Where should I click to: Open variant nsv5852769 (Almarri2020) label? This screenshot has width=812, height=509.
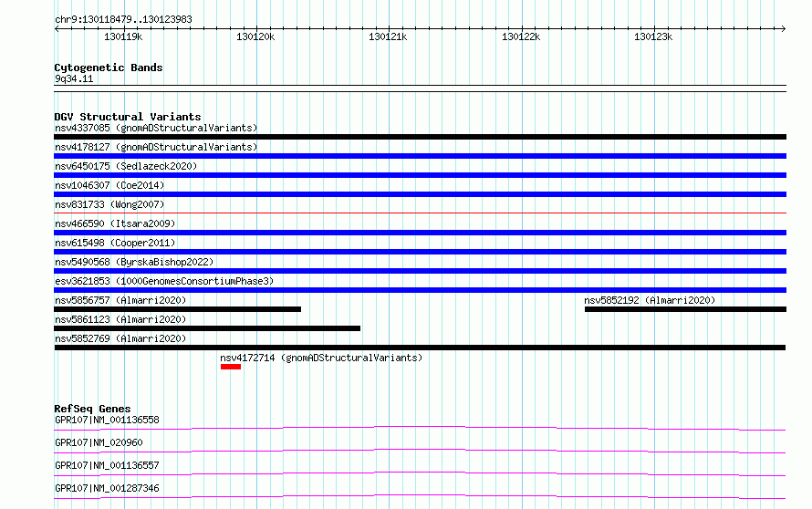[x=120, y=338]
